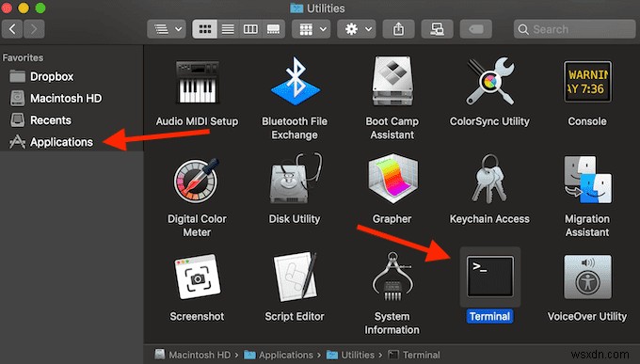Open Migration Assistant icon
Screen dimensions: 640x364
pos(587,180)
